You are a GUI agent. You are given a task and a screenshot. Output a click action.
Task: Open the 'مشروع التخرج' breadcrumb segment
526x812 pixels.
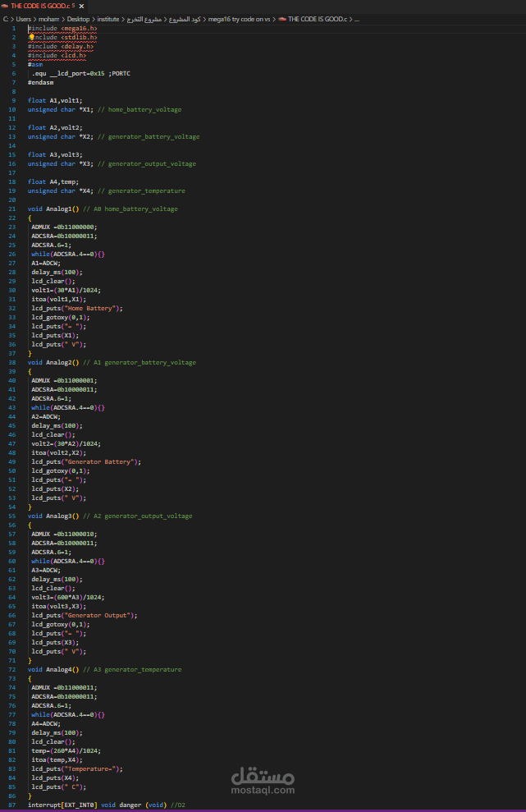point(144,19)
